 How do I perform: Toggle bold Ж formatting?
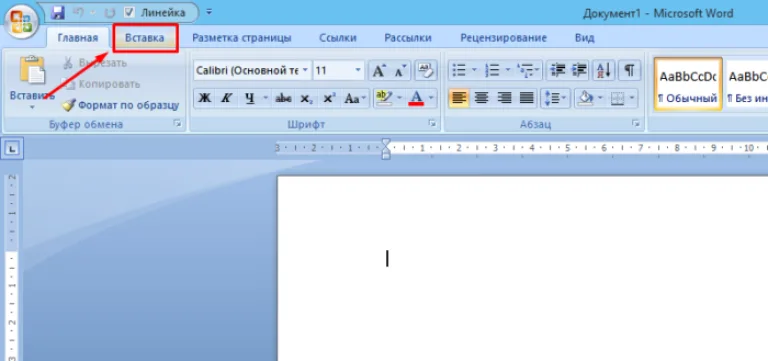click(205, 98)
